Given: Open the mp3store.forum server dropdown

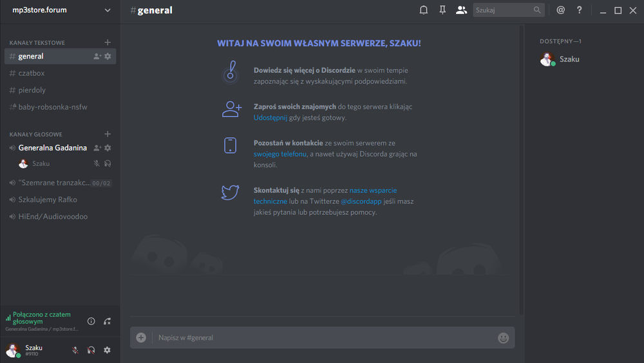Looking at the screenshot, I should coord(107,10).
